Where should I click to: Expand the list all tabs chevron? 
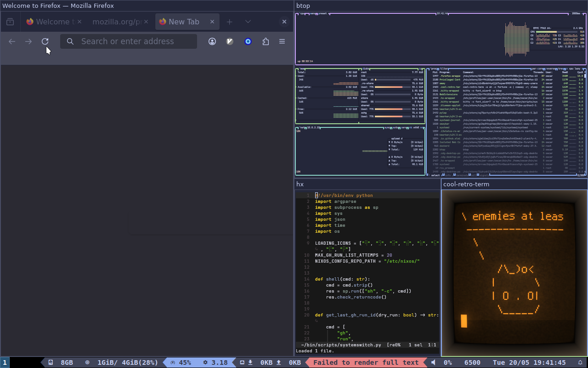(248, 22)
